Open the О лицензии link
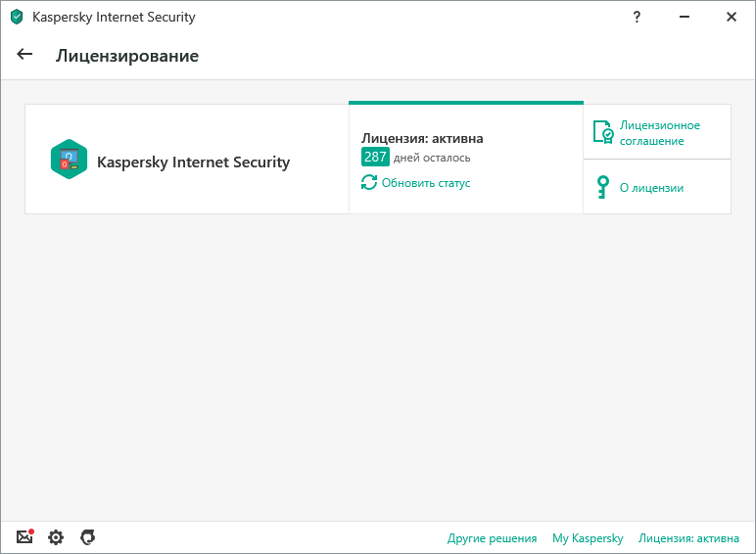Image resolution: width=756 pixels, height=554 pixels. tap(651, 188)
